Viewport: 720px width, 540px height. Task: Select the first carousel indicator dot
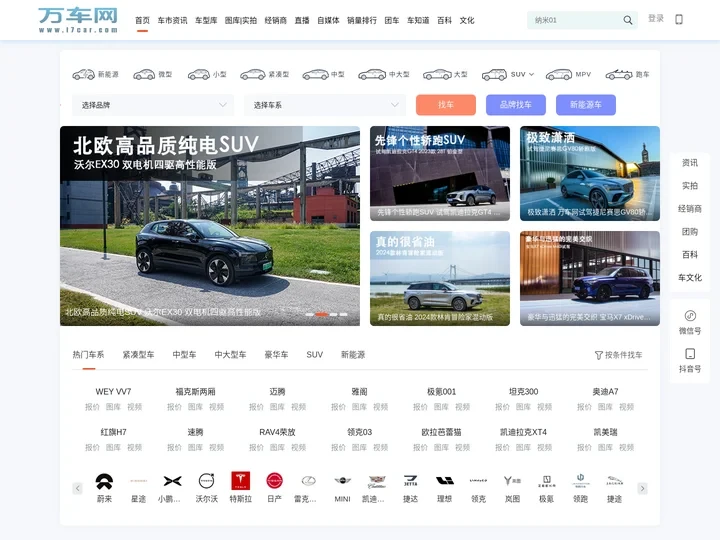point(310,315)
